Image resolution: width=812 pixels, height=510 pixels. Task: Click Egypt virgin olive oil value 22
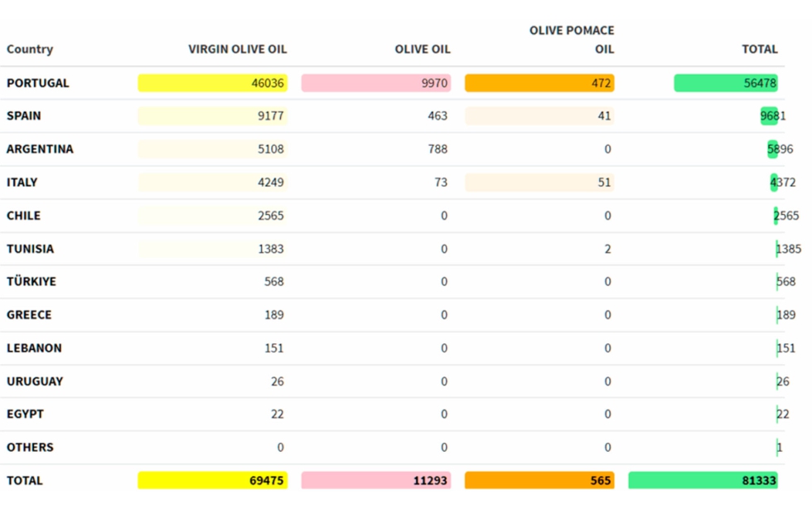point(277,414)
